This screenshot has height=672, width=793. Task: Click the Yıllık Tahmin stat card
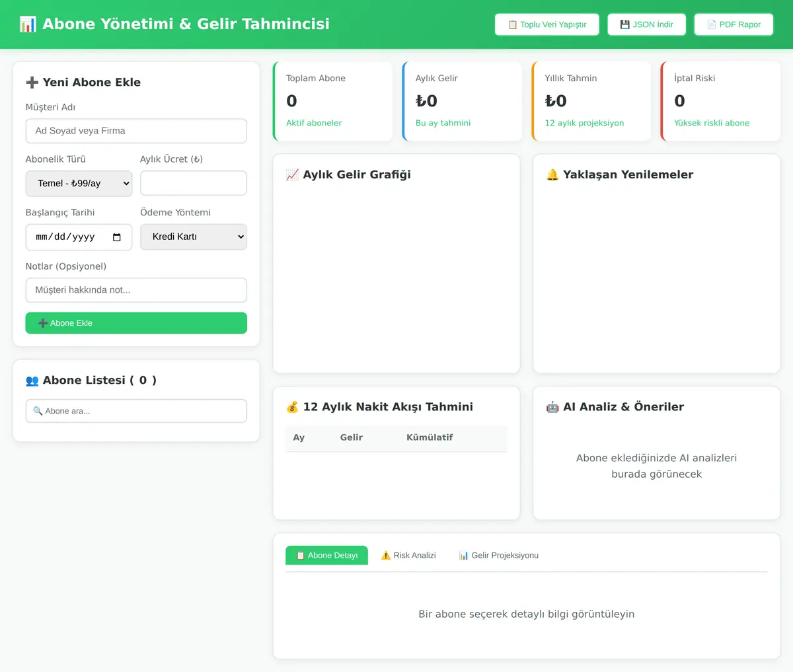[591, 101]
